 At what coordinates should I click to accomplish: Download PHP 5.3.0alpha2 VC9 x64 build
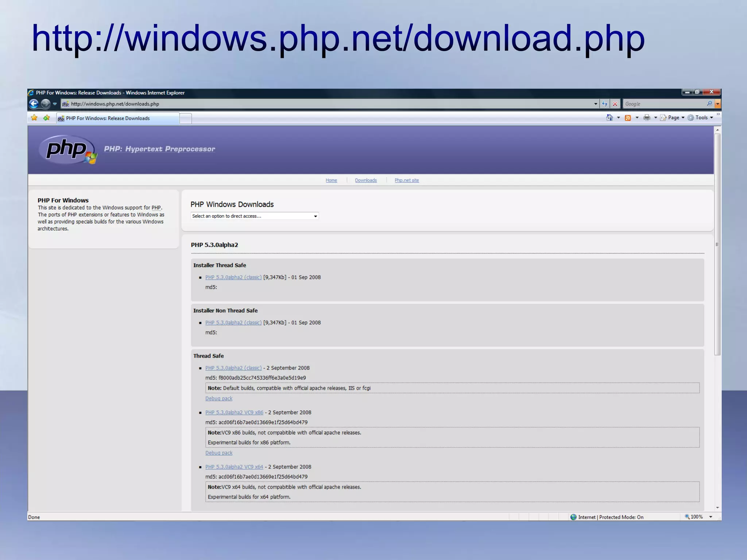(234, 467)
